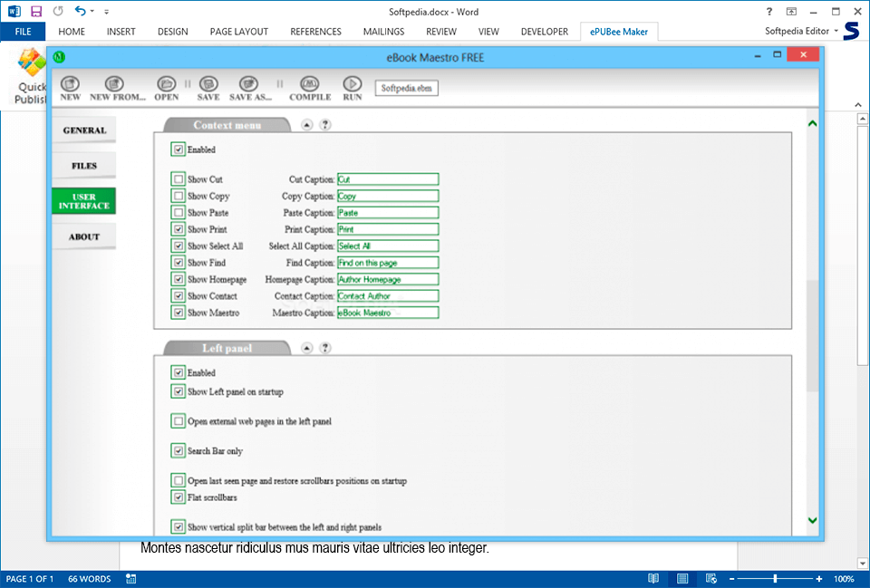The width and height of the screenshot is (870, 588).
Task: Select the USER INTERFACE section
Action: [x=84, y=201]
